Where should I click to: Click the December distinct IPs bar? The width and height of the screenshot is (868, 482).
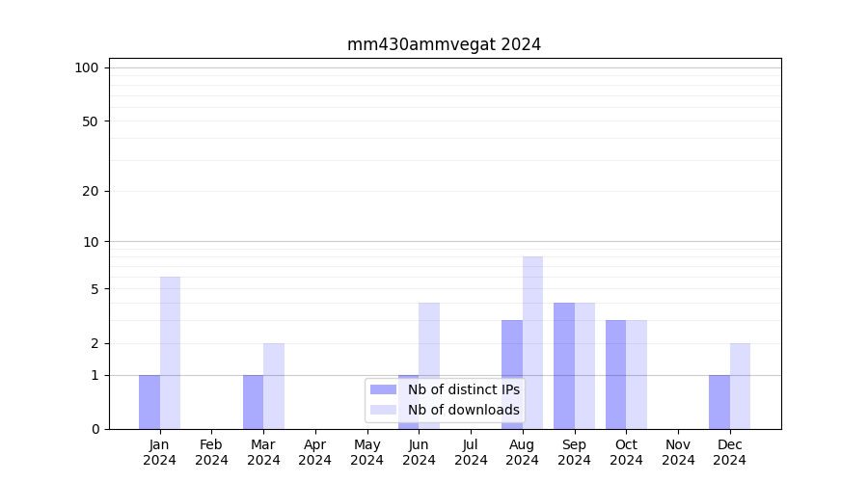click(x=719, y=402)
